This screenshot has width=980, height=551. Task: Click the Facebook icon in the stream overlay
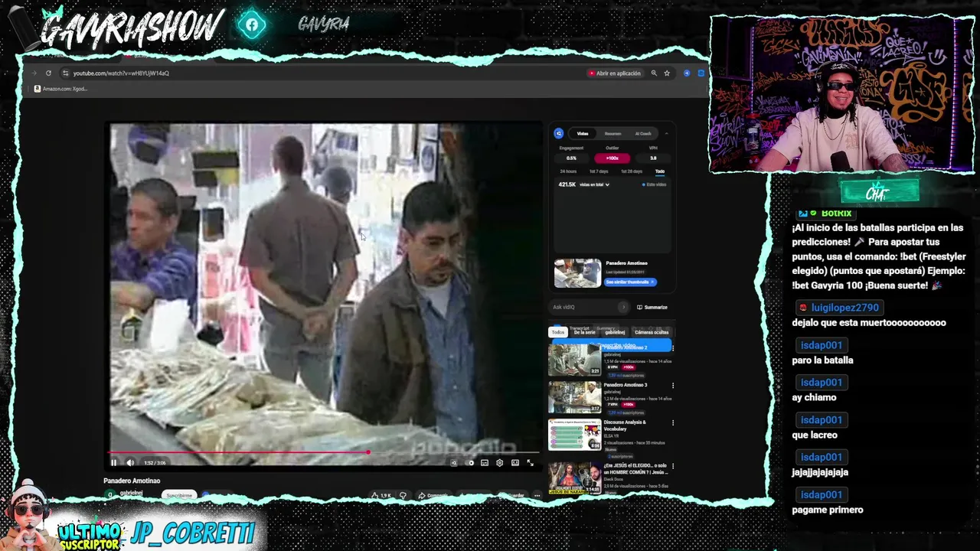click(252, 25)
